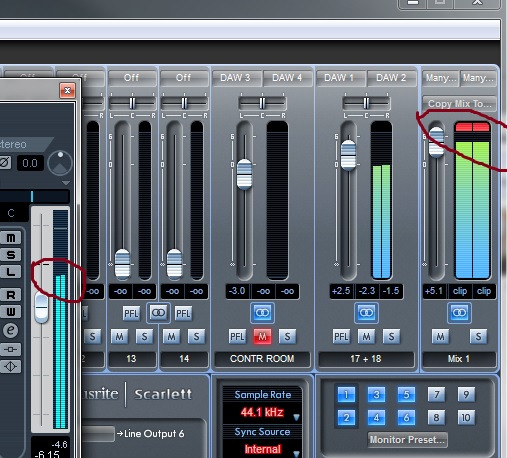
Task: Open the Sync Source Internal dropdown
Action: (262, 449)
